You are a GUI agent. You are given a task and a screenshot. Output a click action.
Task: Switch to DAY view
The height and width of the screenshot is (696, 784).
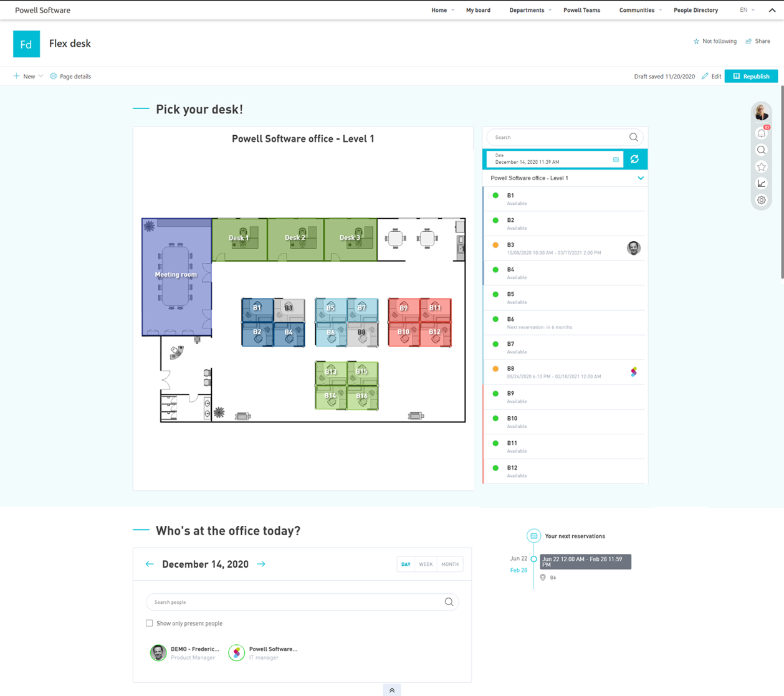click(x=406, y=565)
